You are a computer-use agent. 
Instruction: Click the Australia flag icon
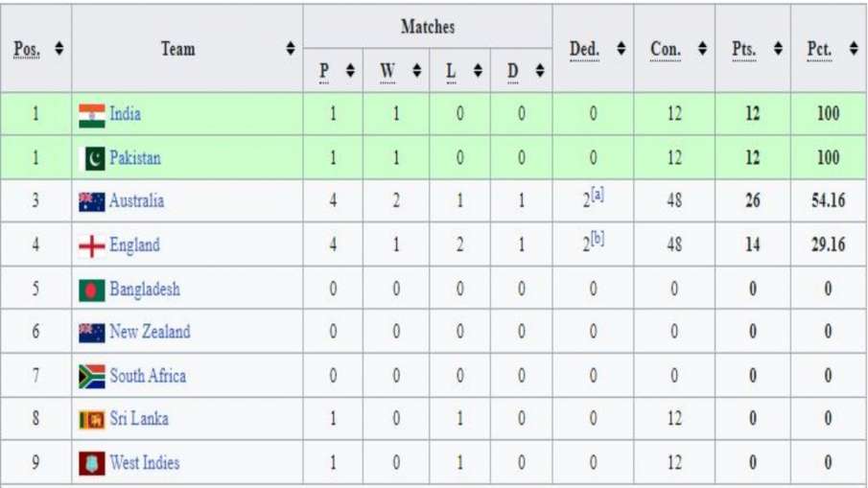[x=92, y=202]
